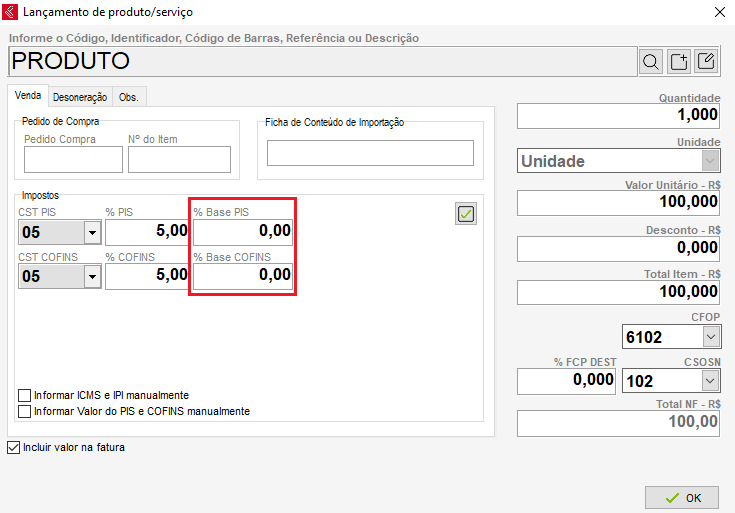Image resolution: width=735 pixels, height=513 pixels.
Task: Click the product search magnifier icon
Action: (652, 62)
